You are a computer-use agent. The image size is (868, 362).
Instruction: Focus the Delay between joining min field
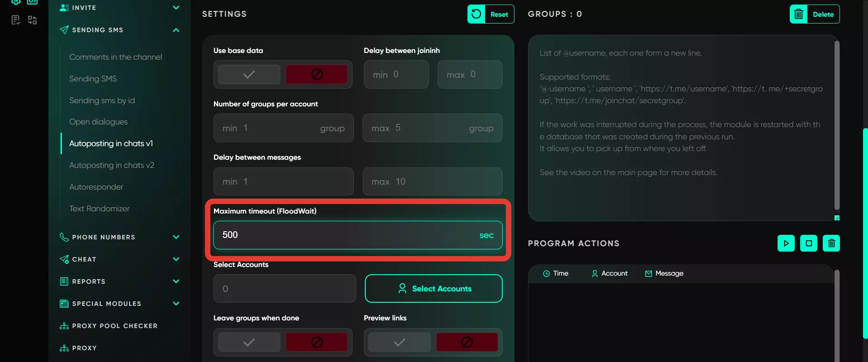[x=396, y=74]
